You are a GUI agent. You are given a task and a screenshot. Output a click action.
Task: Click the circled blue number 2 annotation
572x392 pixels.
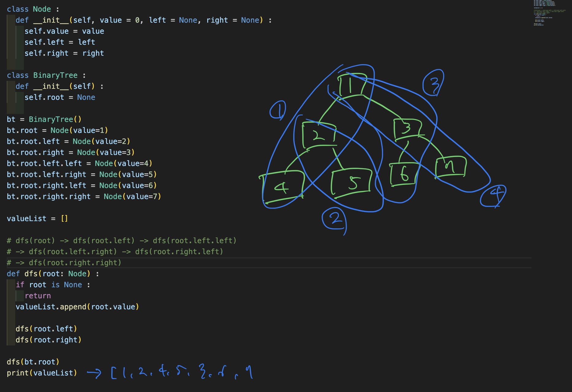335,219
